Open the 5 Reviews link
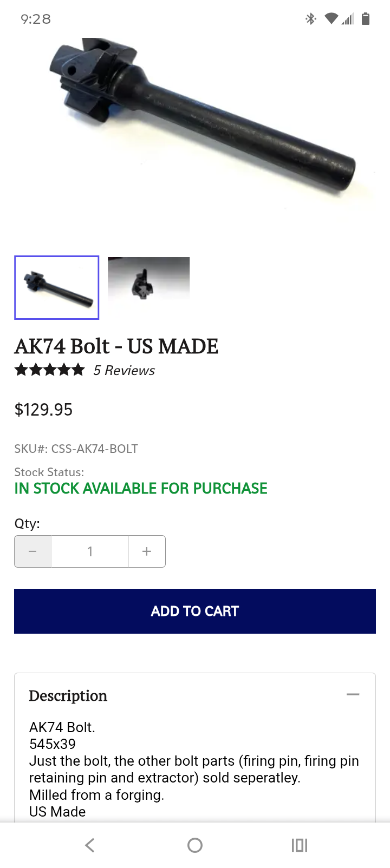390x868 pixels. click(124, 371)
